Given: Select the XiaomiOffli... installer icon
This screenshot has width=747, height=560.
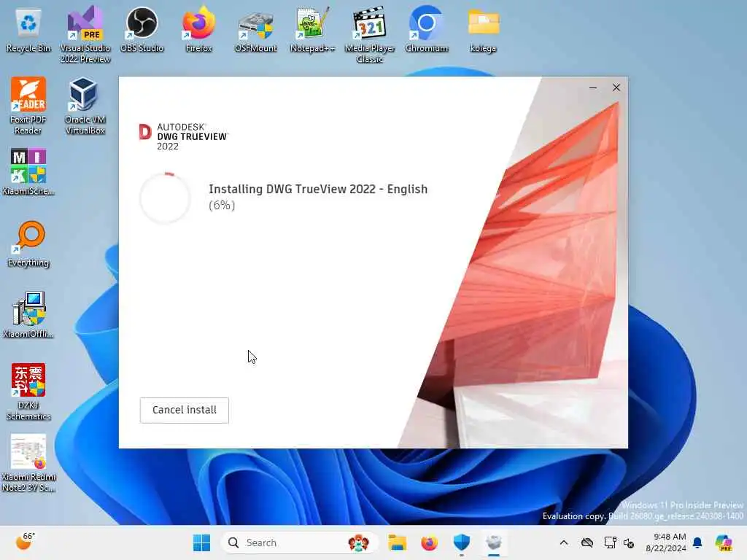Looking at the screenshot, I should tap(28, 315).
